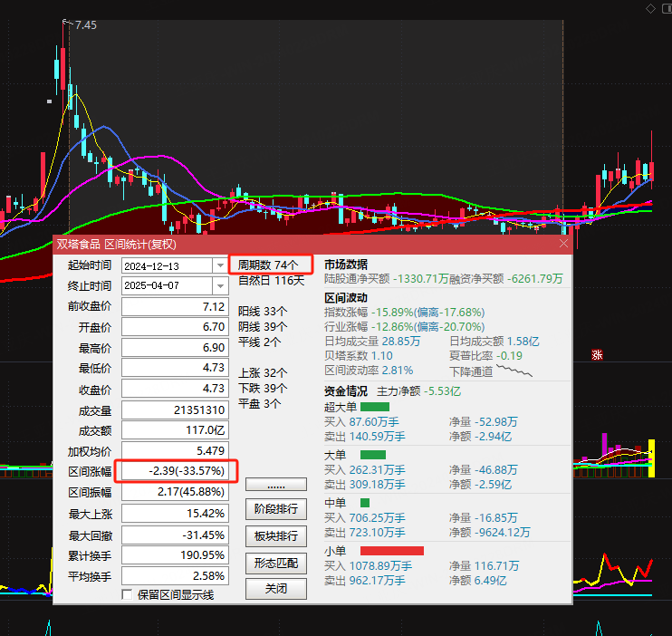
Task: Click the 平线 2个 count
Action: coord(260,342)
